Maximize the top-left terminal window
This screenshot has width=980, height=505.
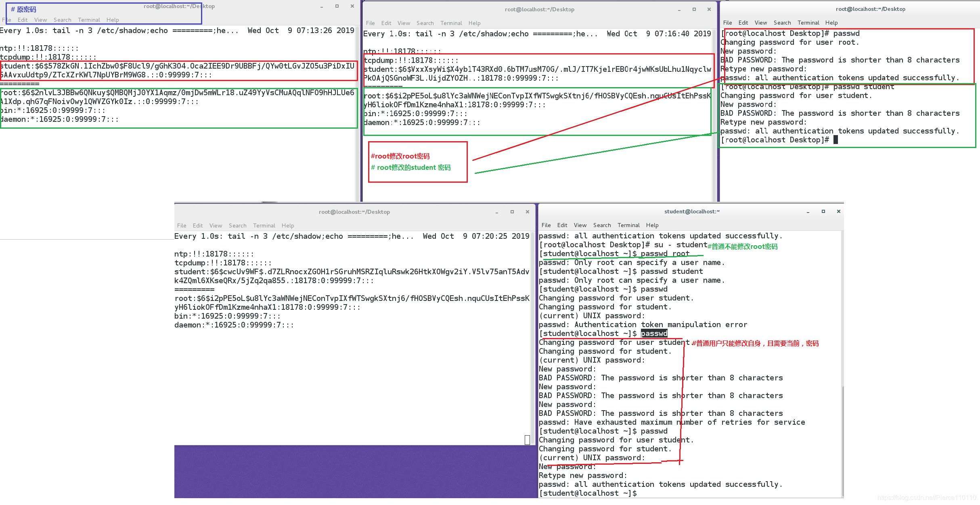pyautogui.click(x=337, y=6)
